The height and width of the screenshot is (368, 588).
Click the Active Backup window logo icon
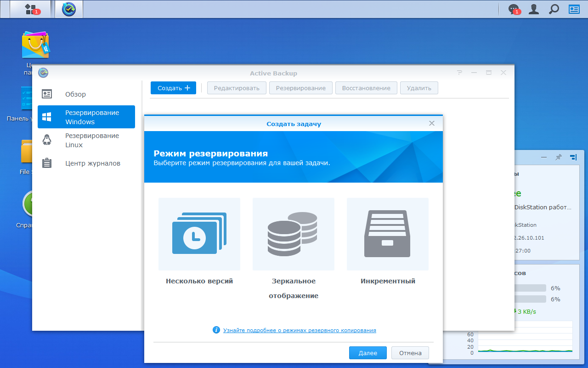tap(43, 73)
